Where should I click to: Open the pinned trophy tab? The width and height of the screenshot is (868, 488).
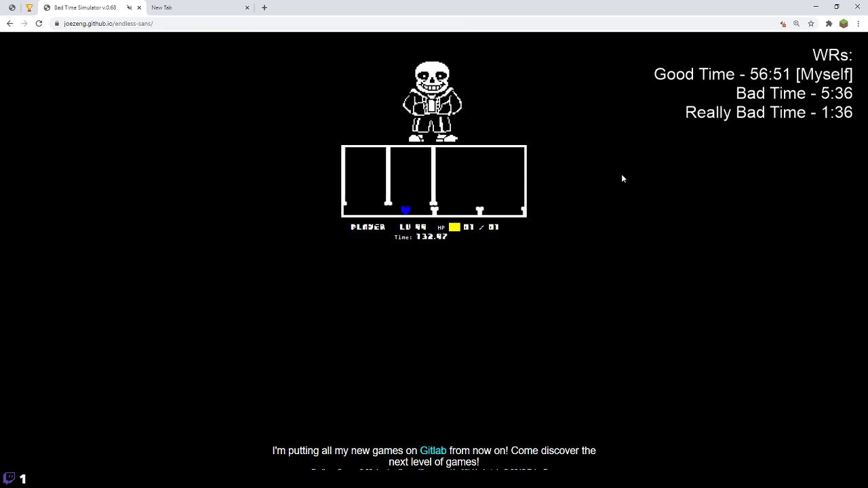(x=29, y=7)
